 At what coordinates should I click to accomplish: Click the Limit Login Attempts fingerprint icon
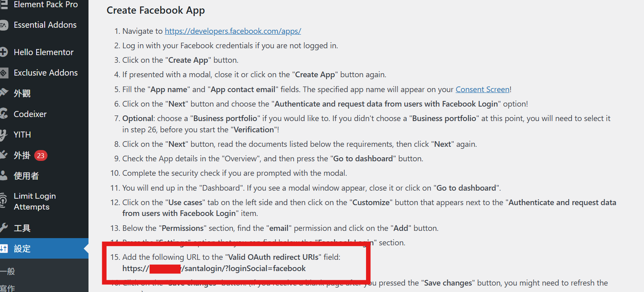coord(4,201)
